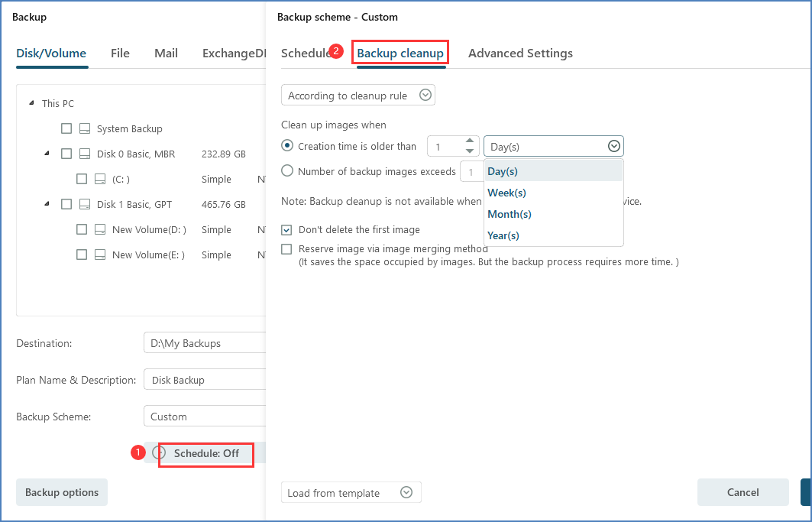Select Number of backup images exceeds option
This screenshot has height=522, width=812.
pos(287,172)
